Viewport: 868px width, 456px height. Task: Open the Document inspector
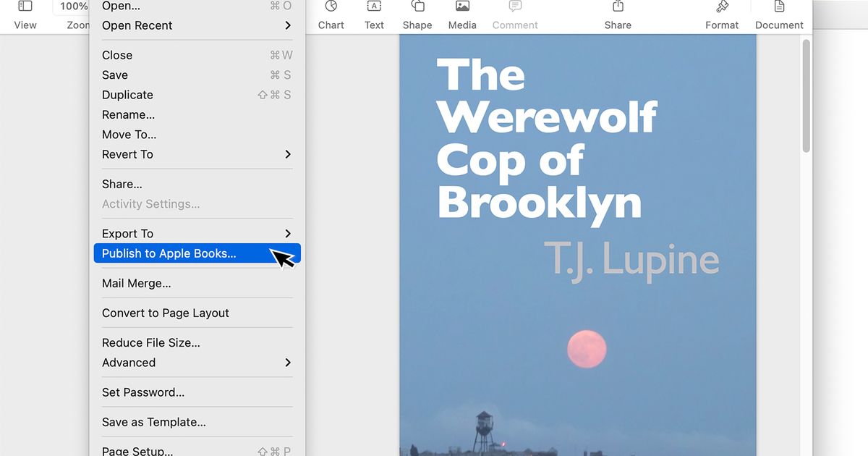[779, 7]
